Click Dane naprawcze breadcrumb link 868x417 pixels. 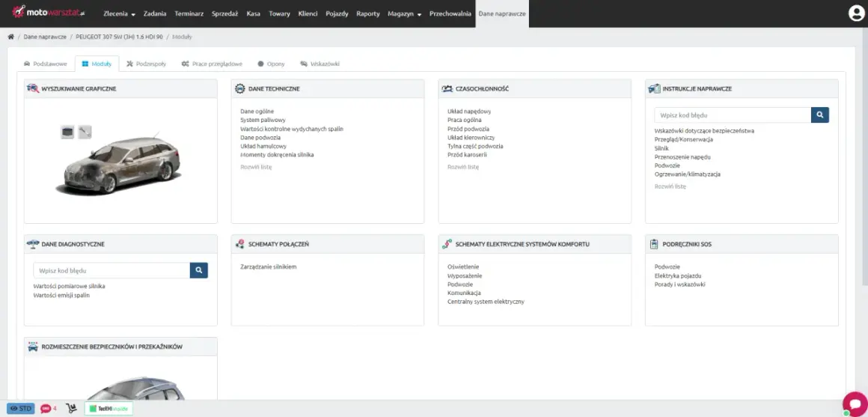pyautogui.click(x=45, y=37)
